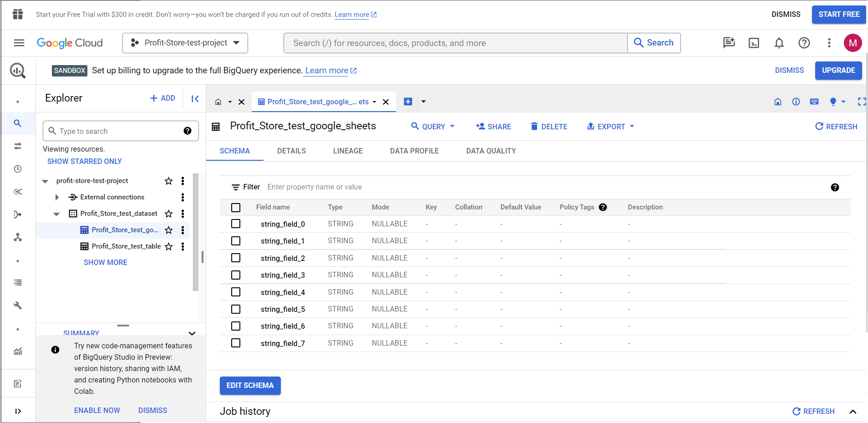Select the SCHEMA tab
The image size is (868, 423).
tap(235, 151)
